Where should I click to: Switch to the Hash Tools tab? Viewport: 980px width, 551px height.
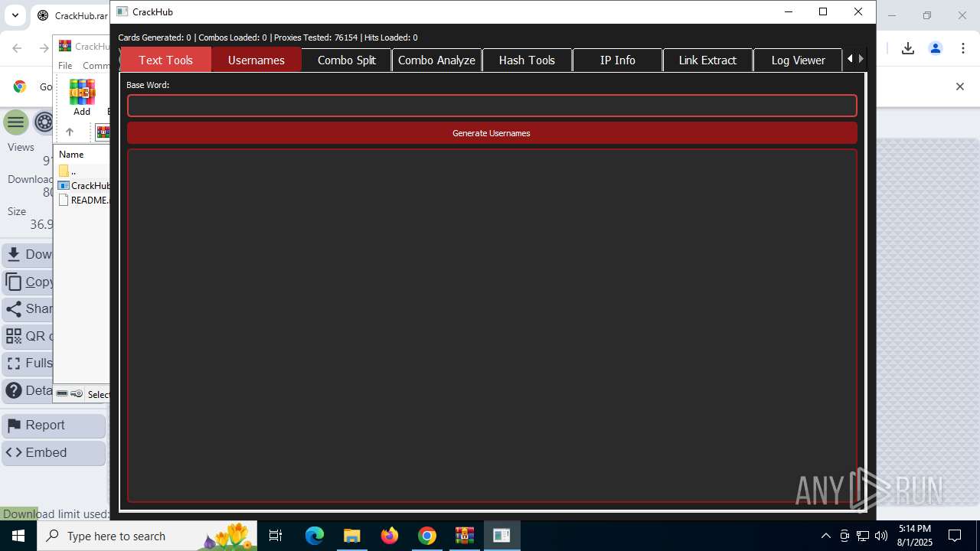[x=527, y=60]
